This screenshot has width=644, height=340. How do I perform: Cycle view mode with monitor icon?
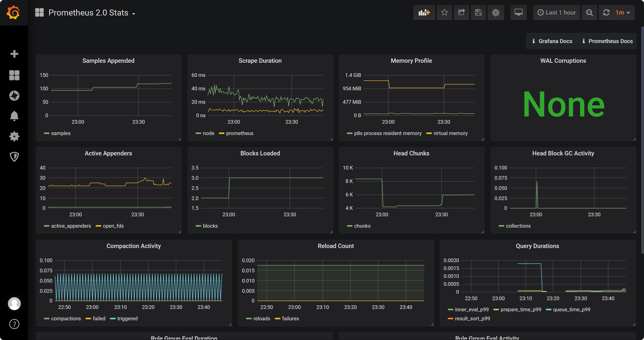point(518,13)
